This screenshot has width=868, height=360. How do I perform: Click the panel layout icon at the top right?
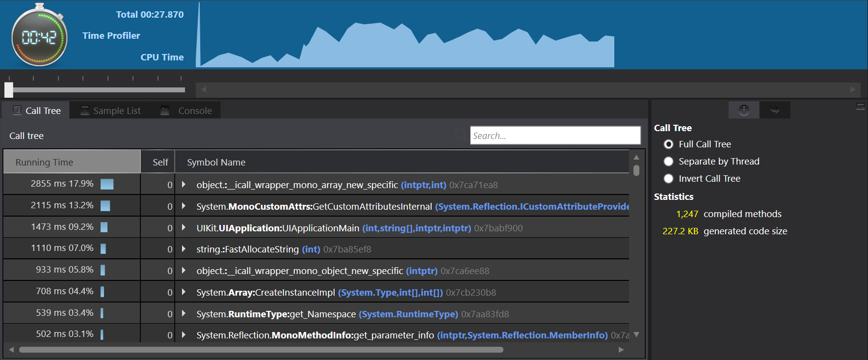click(861, 107)
